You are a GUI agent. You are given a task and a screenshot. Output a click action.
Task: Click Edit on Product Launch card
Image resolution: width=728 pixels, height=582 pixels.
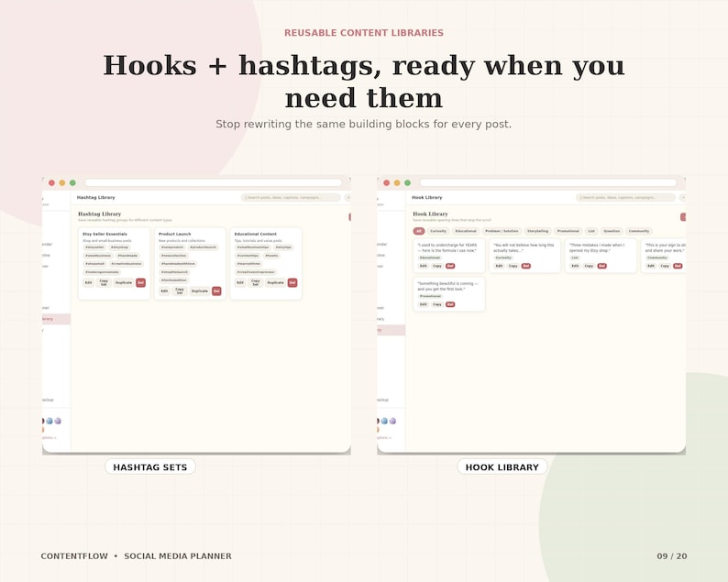coord(164,291)
